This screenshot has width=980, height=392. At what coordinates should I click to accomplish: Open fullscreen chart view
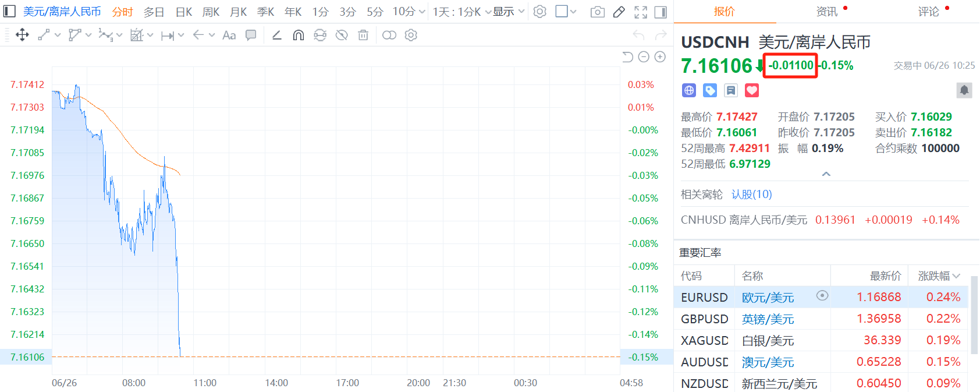click(x=641, y=12)
